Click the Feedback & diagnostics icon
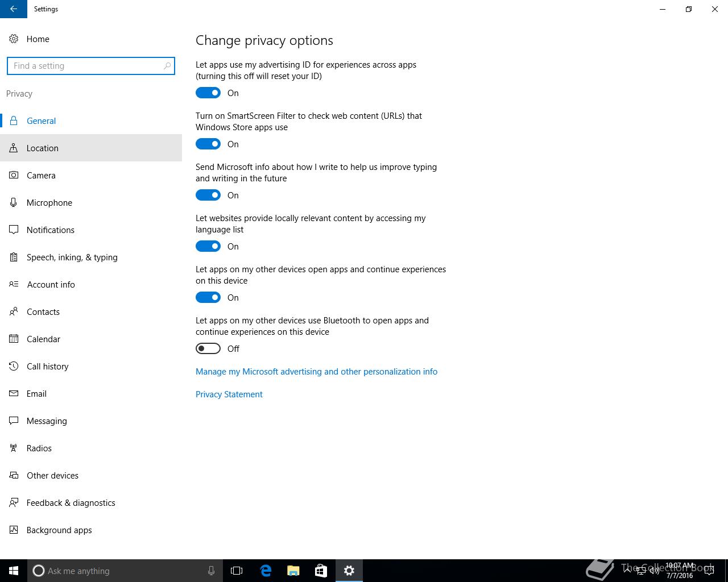The image size is (728, 582). pyautogui.click(x=14, y=502)
